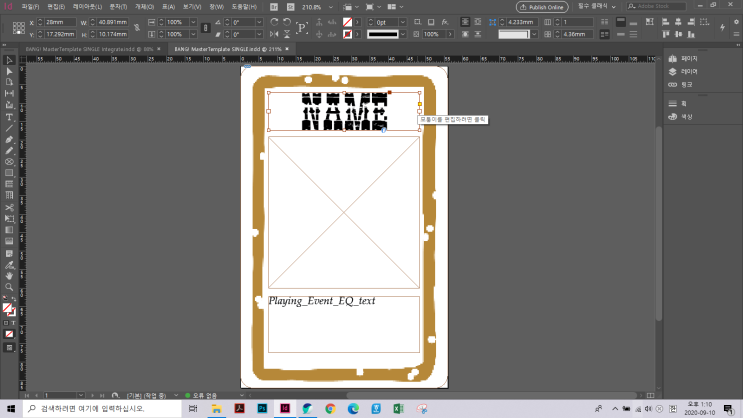Image resolution: width=743 pixels, height=418 pixels.
Task: Select the Rectangle Frame tool
Action: pos(9,162)
